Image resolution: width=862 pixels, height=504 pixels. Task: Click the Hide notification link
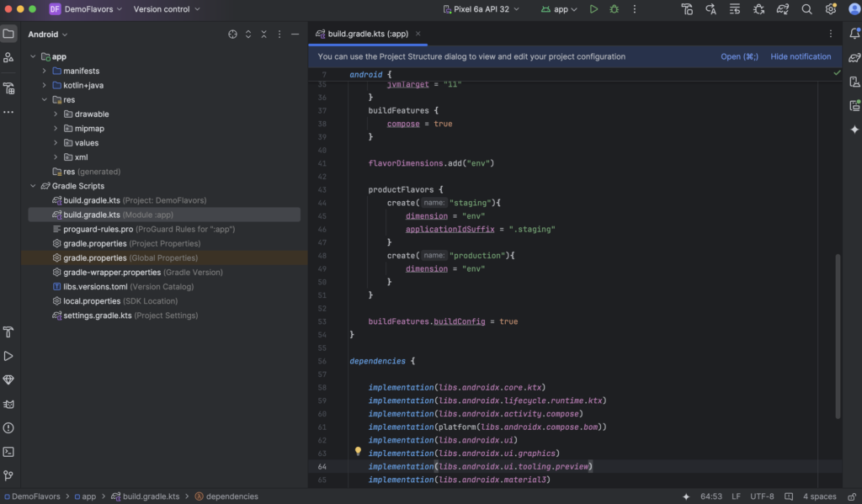click(x=801, y=57)
